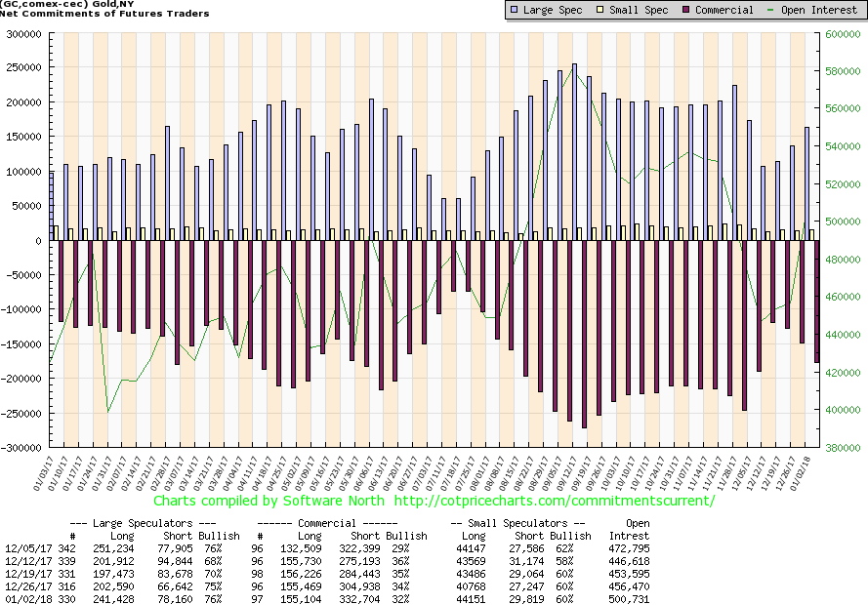The width and height of the screenshot is (868, 605).
Task: Click the 12/05/17 date row in table
Action: click(x=22, y=548)
